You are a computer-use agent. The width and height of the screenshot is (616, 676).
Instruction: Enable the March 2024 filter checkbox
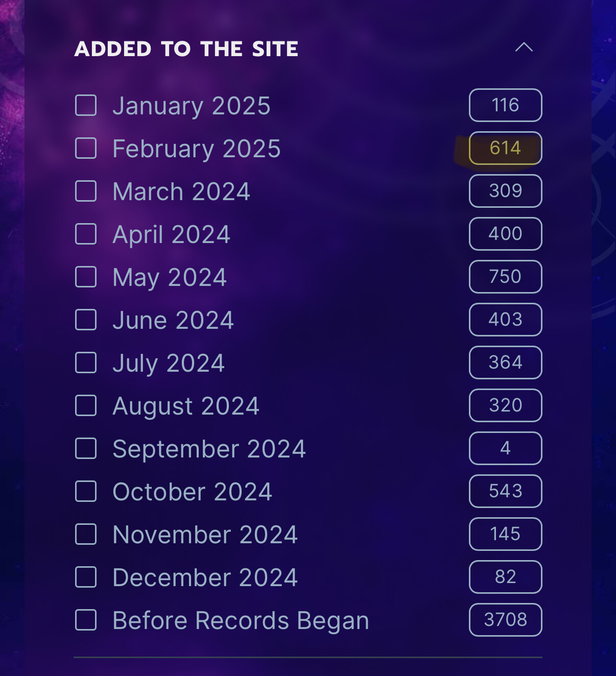(x=86, y=191)
